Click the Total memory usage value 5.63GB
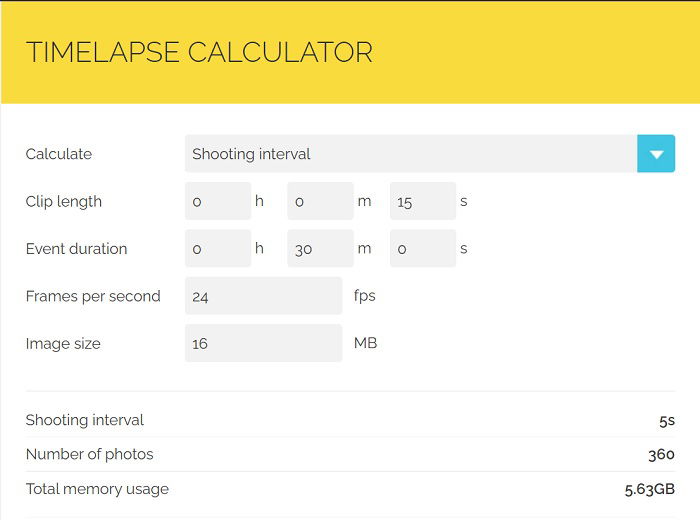The image size is (700, 520). [x=650, y=490]
